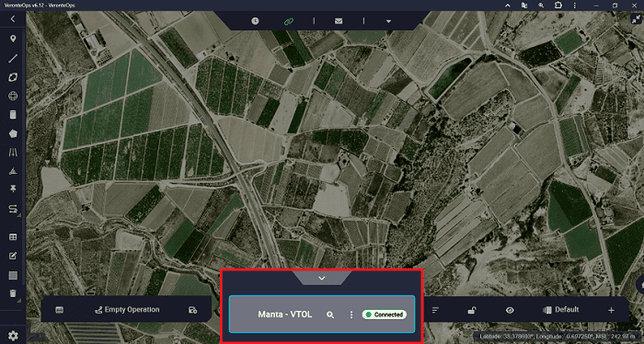The height and width of the screenshot is (344, 644).
Task: Select the polygon area tool
Action: click(13, 133)
